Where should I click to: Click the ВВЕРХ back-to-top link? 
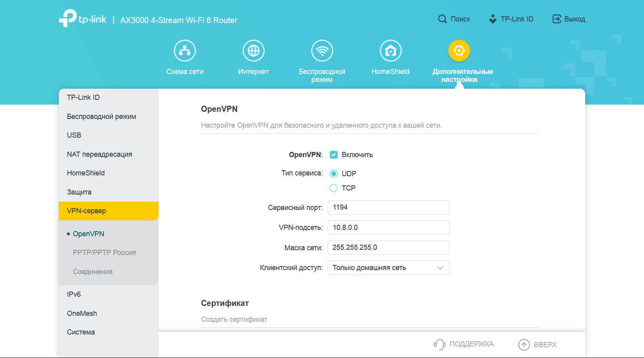pyautogui.click(x=545, y=345)
